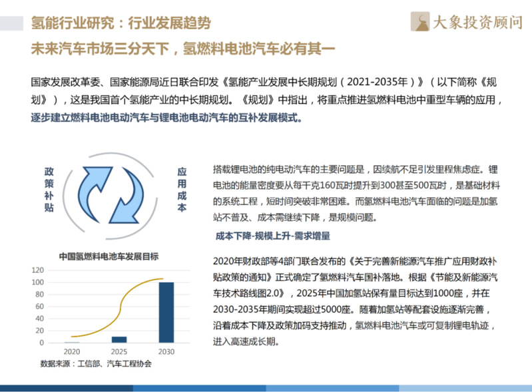Click the 2020 label on the x-axis
Image resolution: width=532 pixels, height=392 pixels.
coord(72,351)
